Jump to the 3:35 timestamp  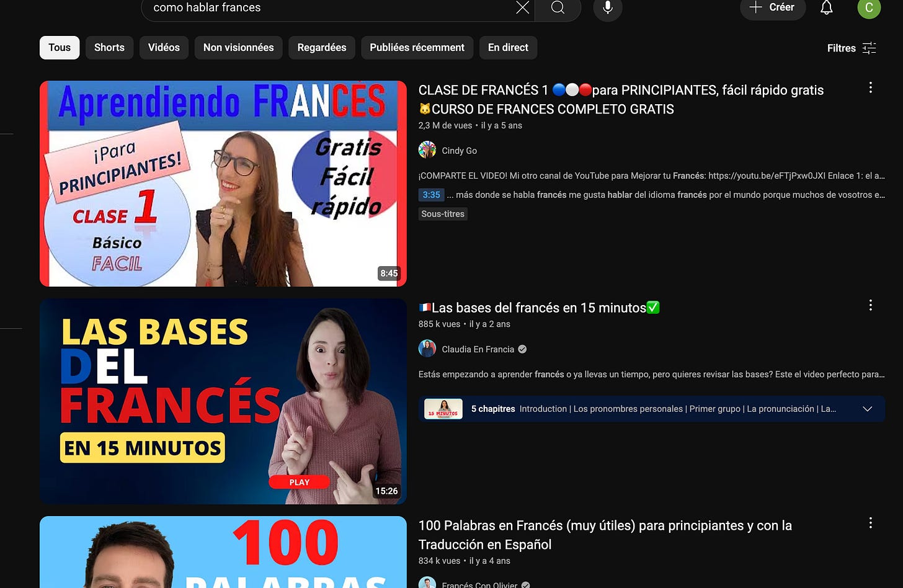click(x=431, y=195)
